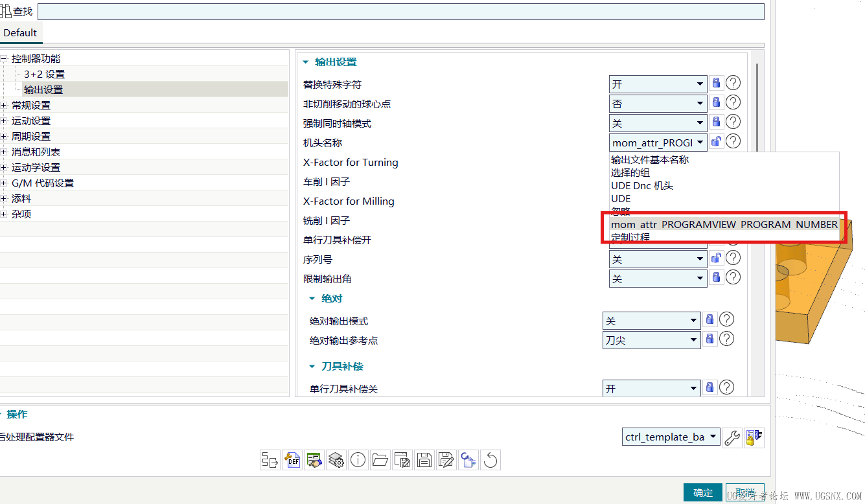Open a file with the folder icon
This screenshot has width=865, height=504.
380,460
